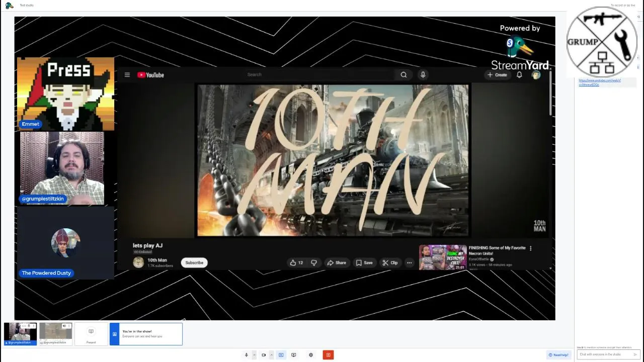Click Need help? button

[x=558, y=355]
